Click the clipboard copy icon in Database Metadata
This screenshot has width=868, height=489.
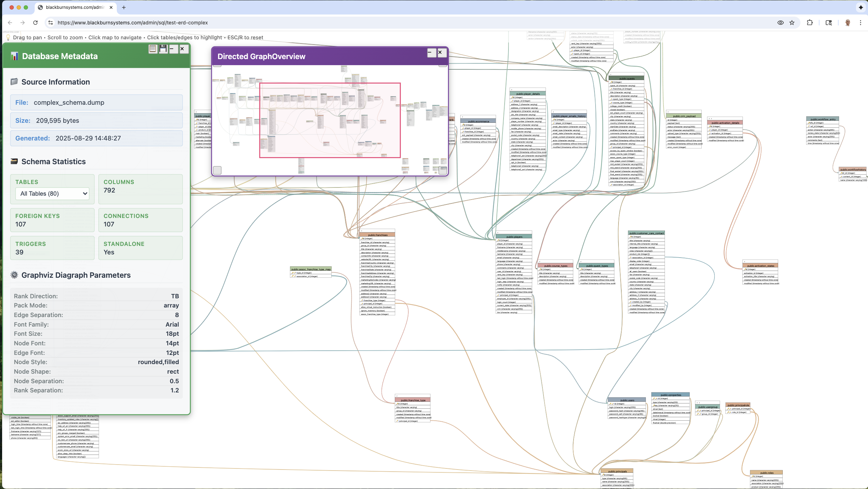click(153, 49)
